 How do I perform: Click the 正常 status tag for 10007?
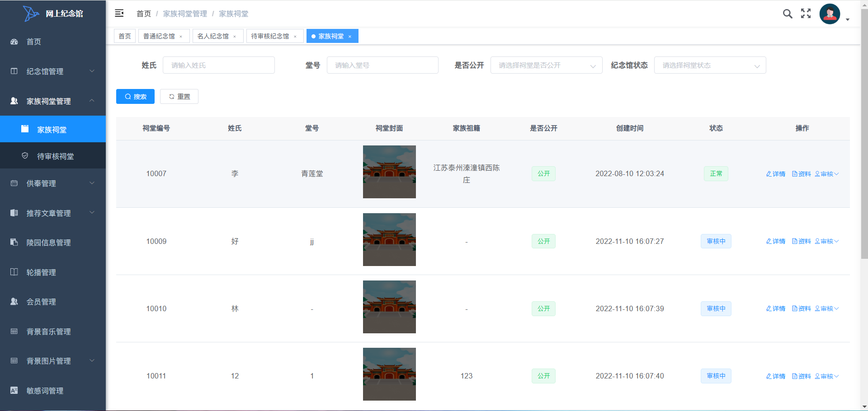point(716,173)
